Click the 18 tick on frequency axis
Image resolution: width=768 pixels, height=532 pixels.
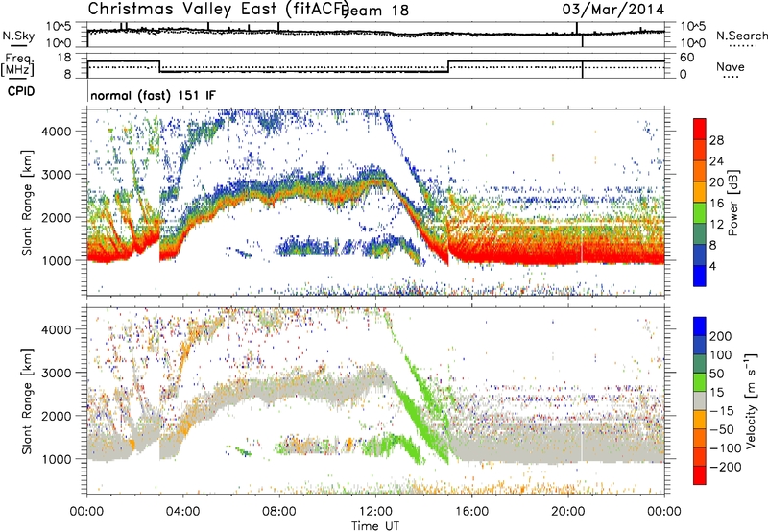click(x=64, y=58)
